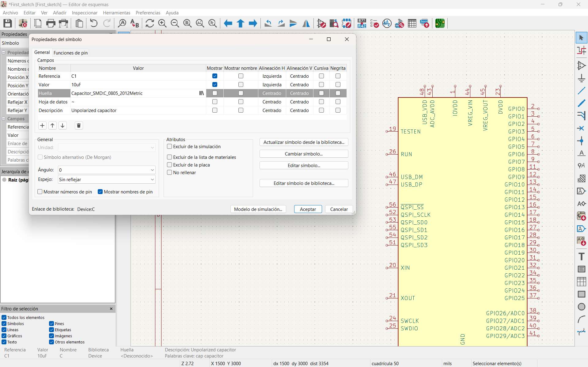Close the 'Filtro de selección' panel
Image resolution: width=588 pixels, height=367 pixels.
[111, 309]
